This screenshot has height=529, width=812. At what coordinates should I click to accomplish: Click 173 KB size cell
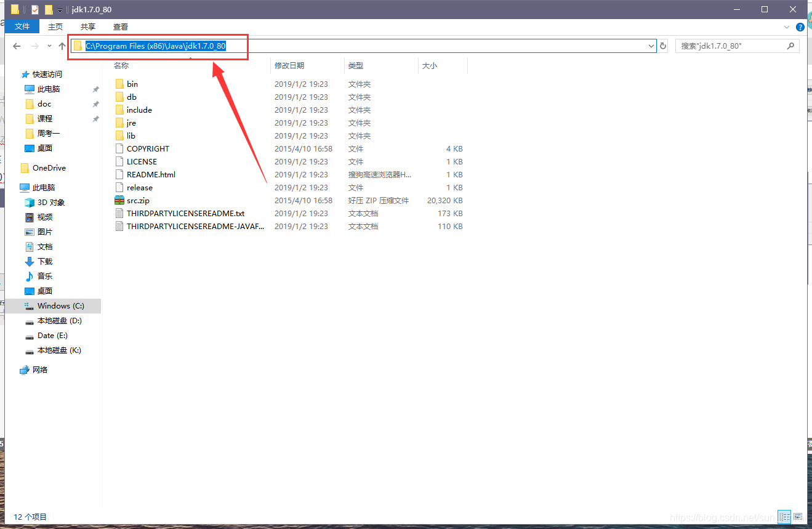tap(450, 213)
